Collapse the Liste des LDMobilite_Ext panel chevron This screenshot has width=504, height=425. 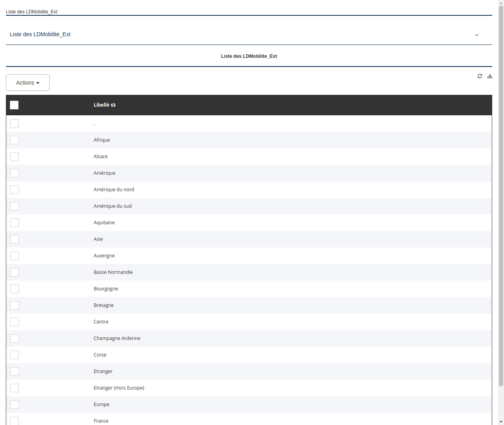(476, 35)
